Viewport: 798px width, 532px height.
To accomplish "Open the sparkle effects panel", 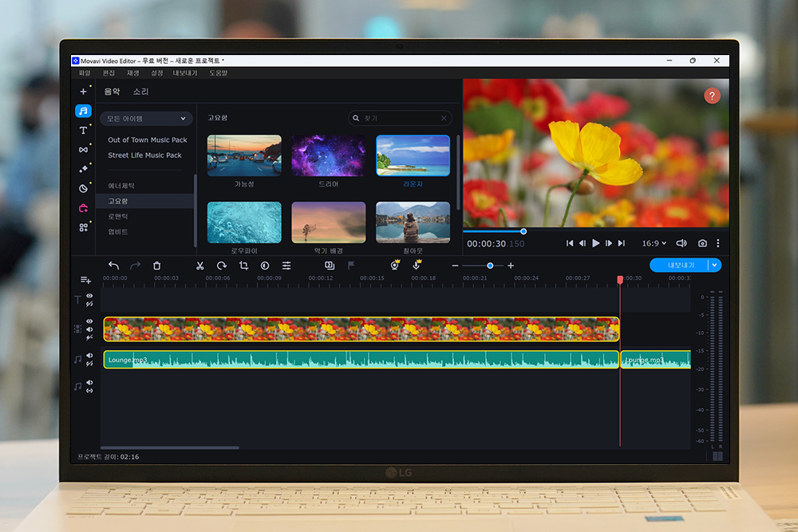I will coord(84,169).
